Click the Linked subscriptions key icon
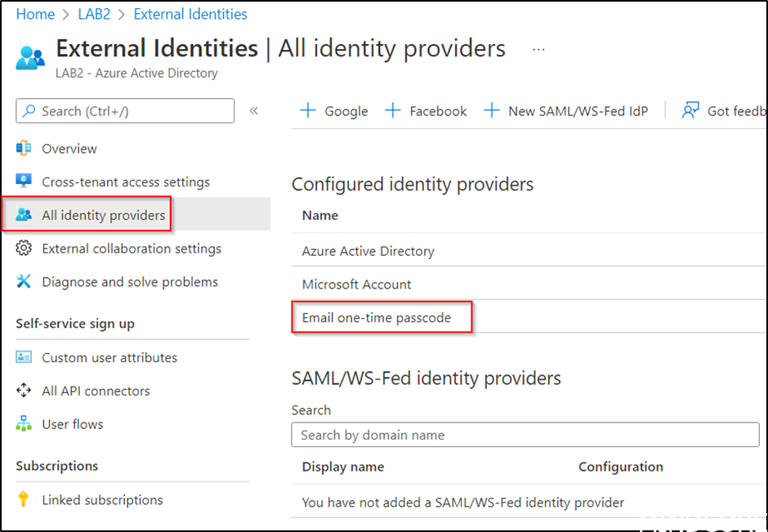This screenshot has width=768, height=532. pyautogui.click(x=23, y=499)
